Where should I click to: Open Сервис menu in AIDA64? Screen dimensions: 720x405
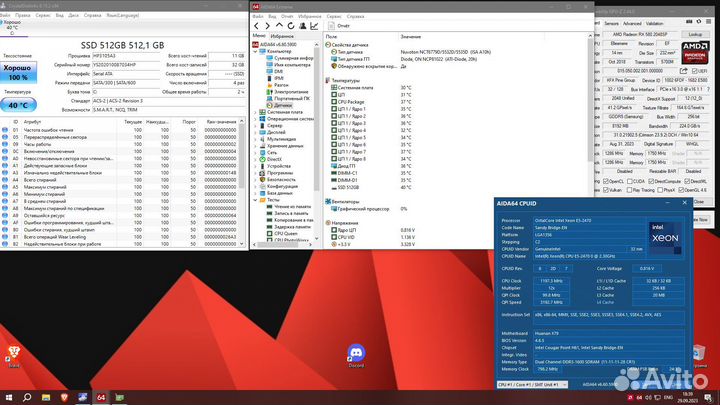[334, 16]
